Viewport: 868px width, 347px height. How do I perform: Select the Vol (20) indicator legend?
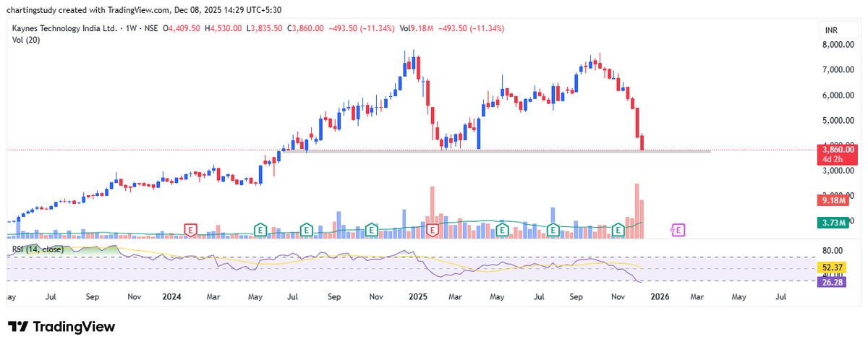pyautogui.click(x=27, y=39)
